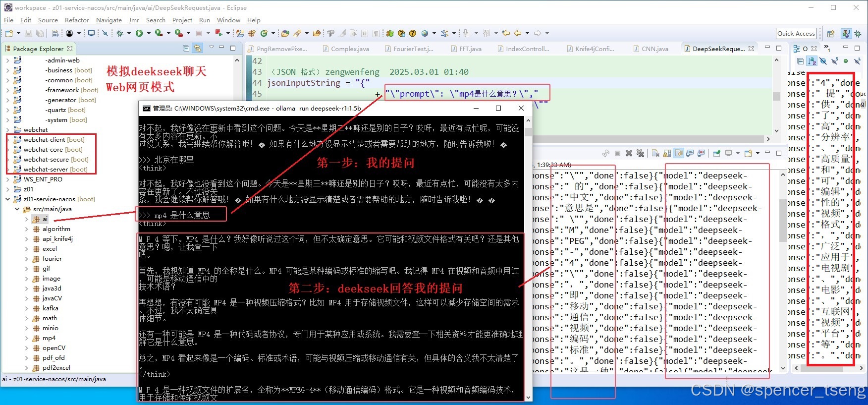Click the Quick Access search field
This screenshot has height=405, width=868.
click(796, 33)
